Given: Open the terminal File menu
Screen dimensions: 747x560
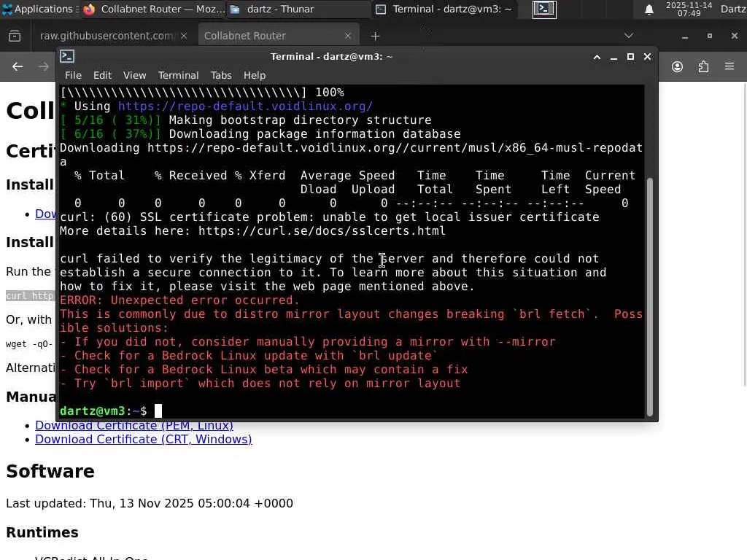Looking at the screenshot, I should pos(73,75).
